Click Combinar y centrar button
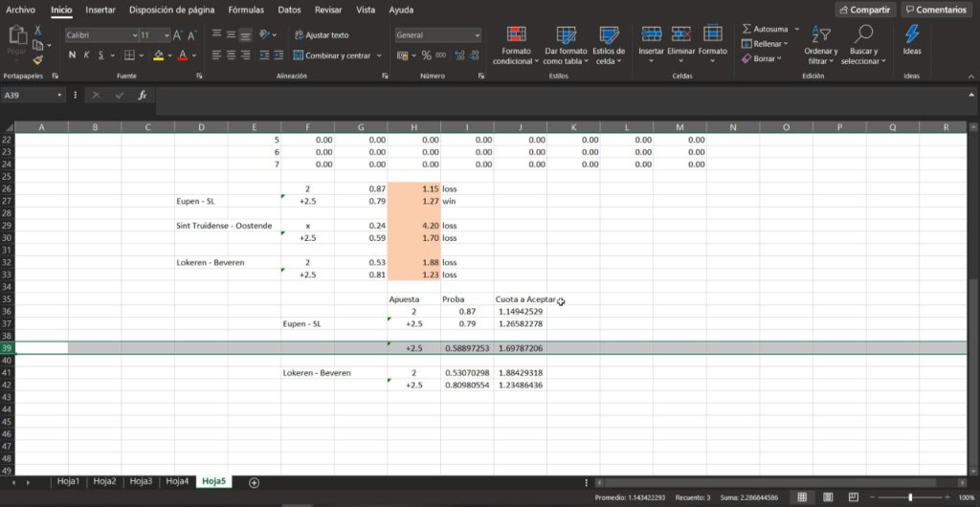Screen dimensions: 980x507 332,55
